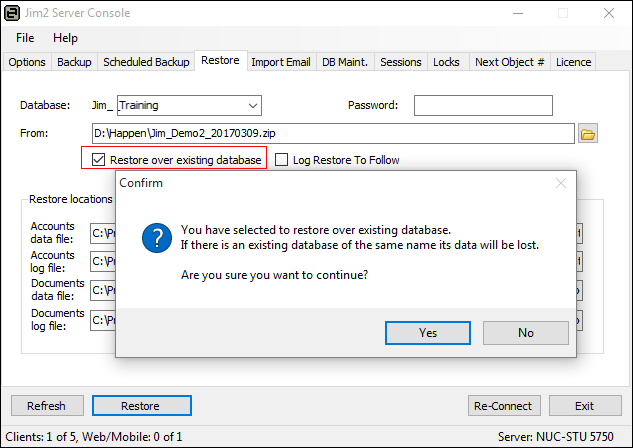Click the Refresh button
Image resolution: width=633 pixels, height=448 pixels.
[47, 406]
